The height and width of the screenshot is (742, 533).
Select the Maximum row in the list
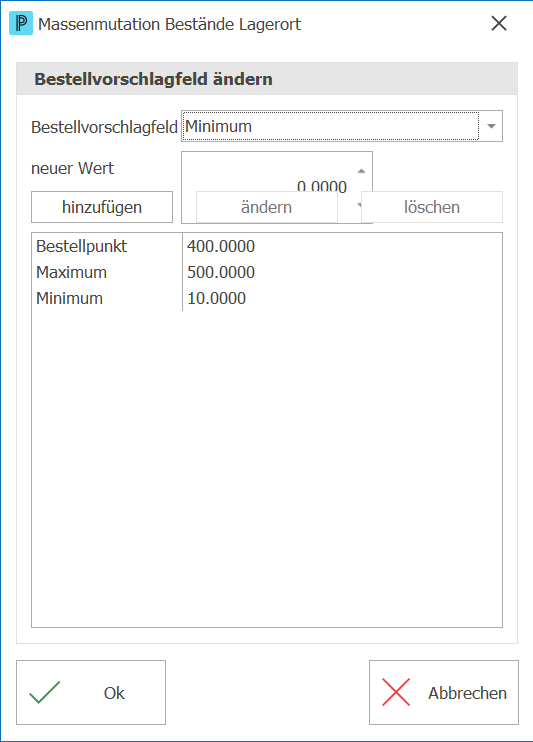pyautogui.click(x=266, y=272)
